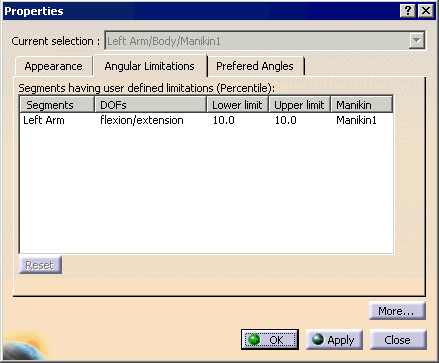Click the Close button

pos(398,340)
